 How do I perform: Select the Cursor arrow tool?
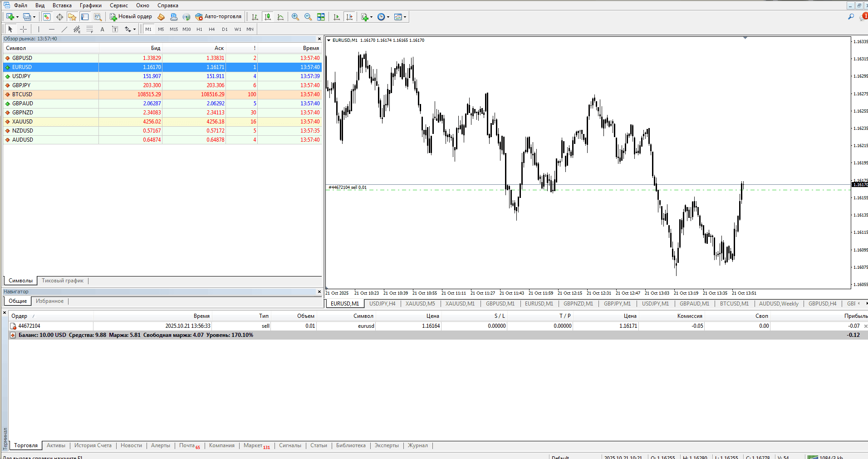(x=10, y=29)
